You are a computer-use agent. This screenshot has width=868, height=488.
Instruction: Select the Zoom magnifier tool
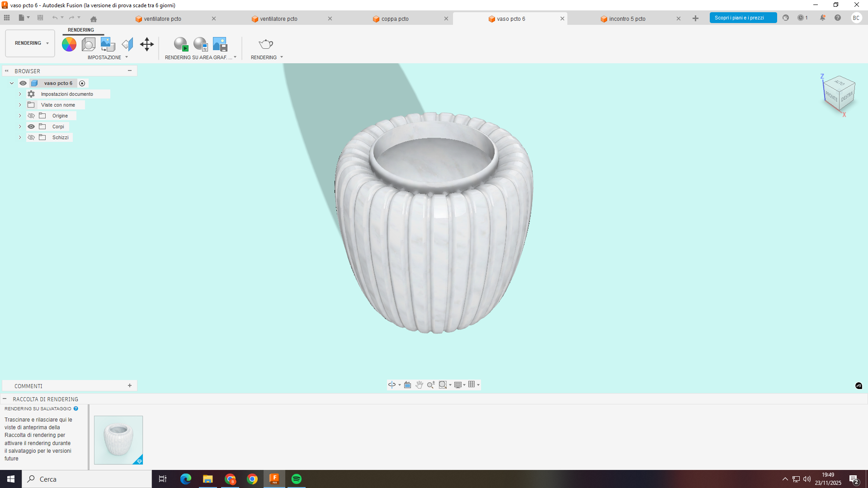click(x=430, y=385)
